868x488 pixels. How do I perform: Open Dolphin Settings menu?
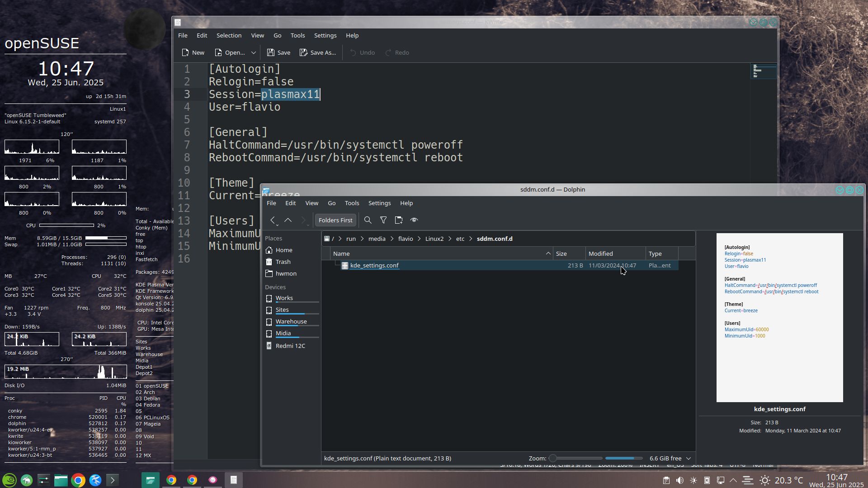[x=379, y=203]
